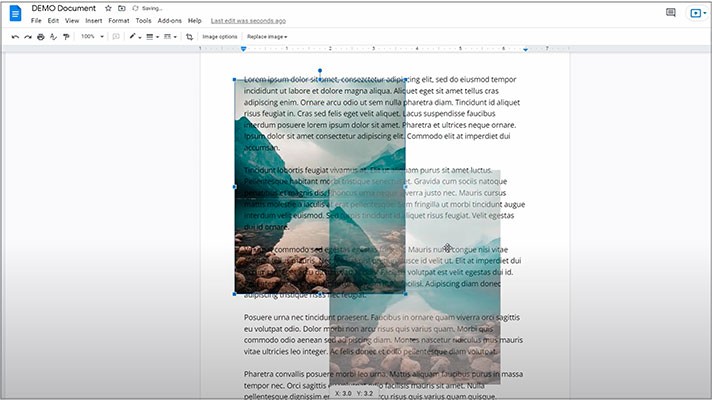Screen dimensions: 712x400
Task: Click the Add comment toolbar icon
Action: [x=116, y=37]
